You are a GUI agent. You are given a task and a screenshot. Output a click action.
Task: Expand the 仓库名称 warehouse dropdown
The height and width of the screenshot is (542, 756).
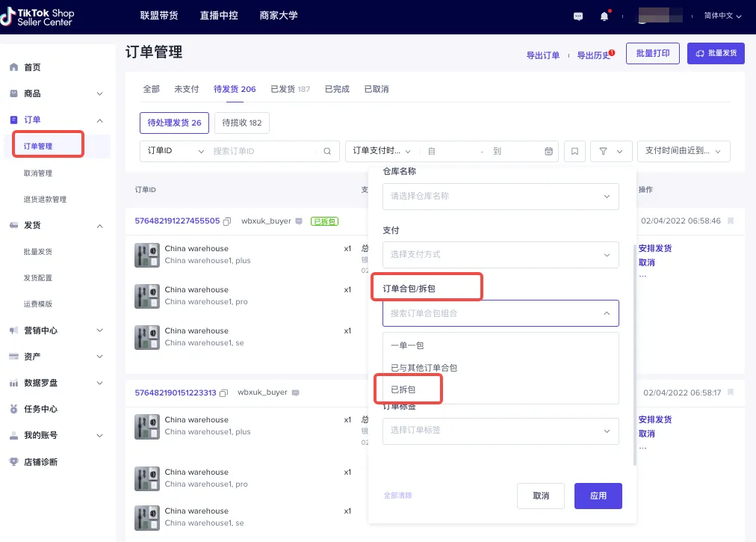point(501,197)
